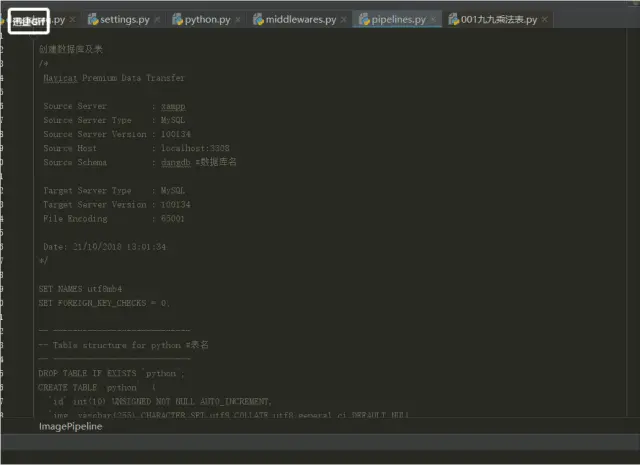Click the 'Table structure for python' comment
This screenshot has width=640, height=465.
tap(123, 345)
